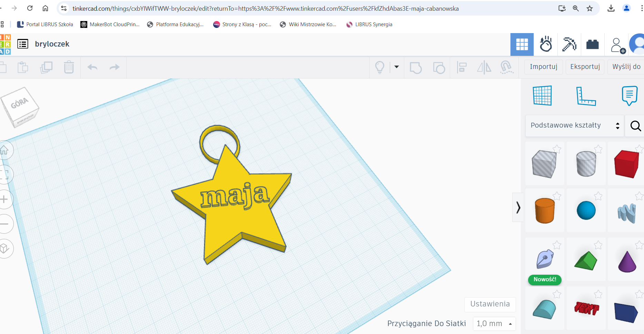Pick the purple cone shape
This screenshot has width=644, height=334.
[x=627, y=262]
